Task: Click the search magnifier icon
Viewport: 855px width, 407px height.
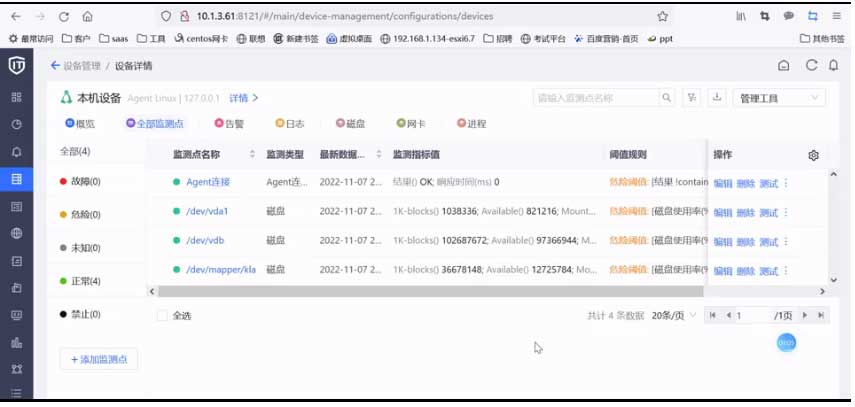Action: [x=666, y=98]
